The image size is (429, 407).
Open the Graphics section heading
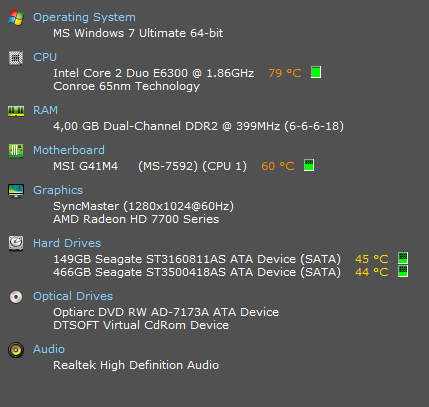tap(58, 190)
